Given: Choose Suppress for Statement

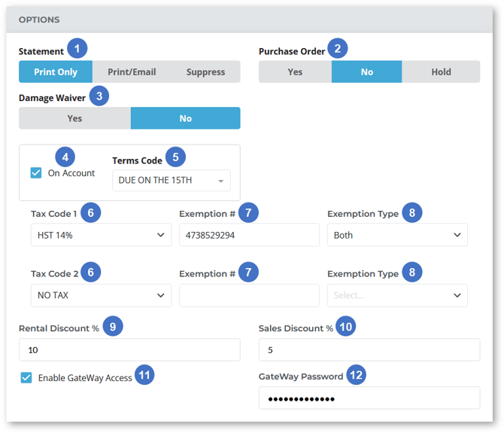Looking at the screenshot, I should [205, 72].
